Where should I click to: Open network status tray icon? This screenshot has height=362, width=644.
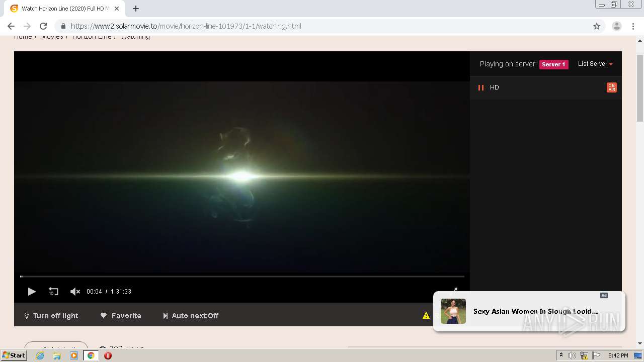point(584,355)
